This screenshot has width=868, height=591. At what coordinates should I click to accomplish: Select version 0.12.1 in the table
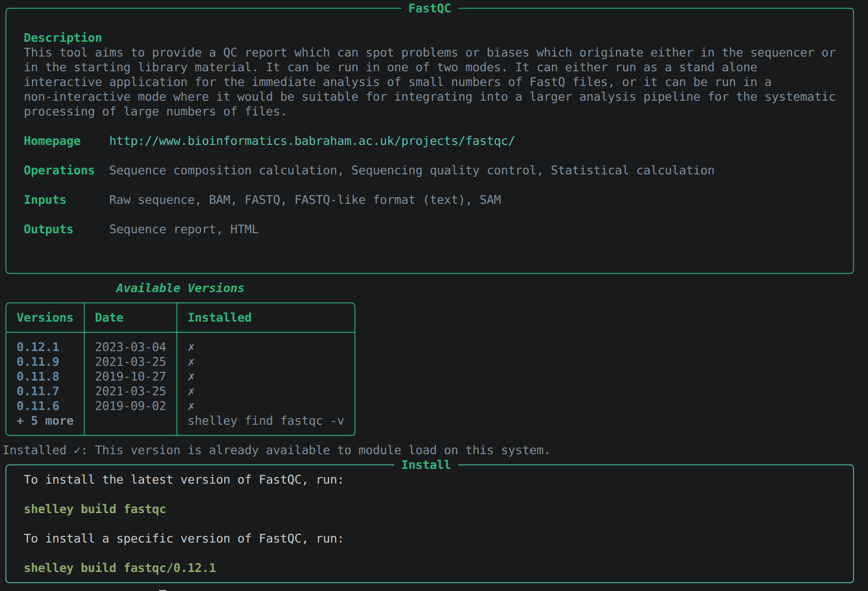tap(38, 347)
